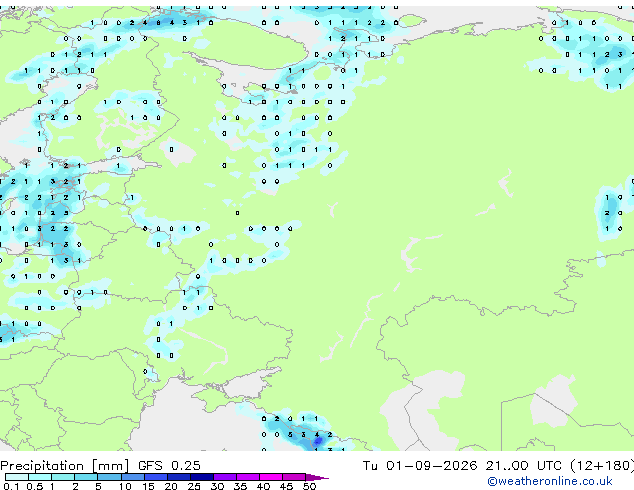
Task: Click the '(12+180)' forecast offset text
Action: point(602,466)
